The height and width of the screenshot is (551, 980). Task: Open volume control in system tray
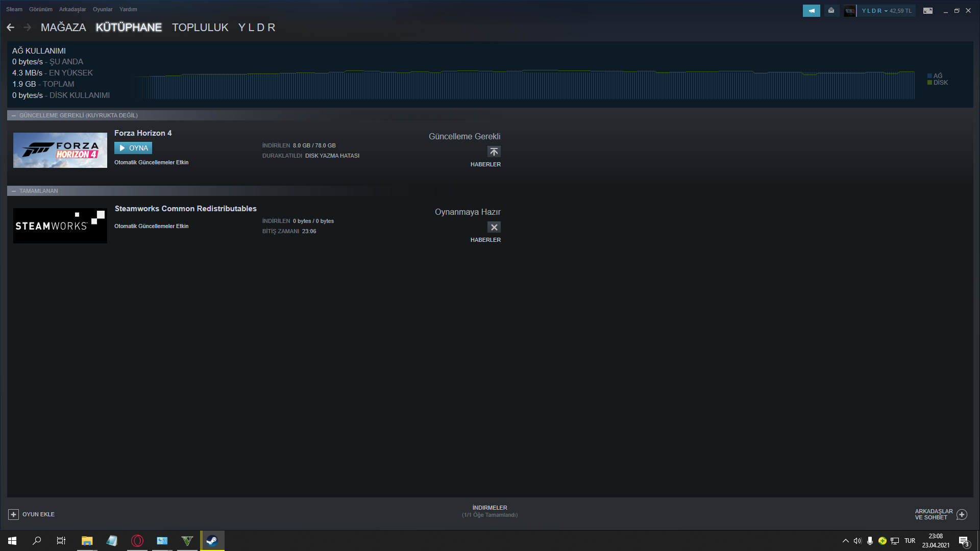pos(857,541)
